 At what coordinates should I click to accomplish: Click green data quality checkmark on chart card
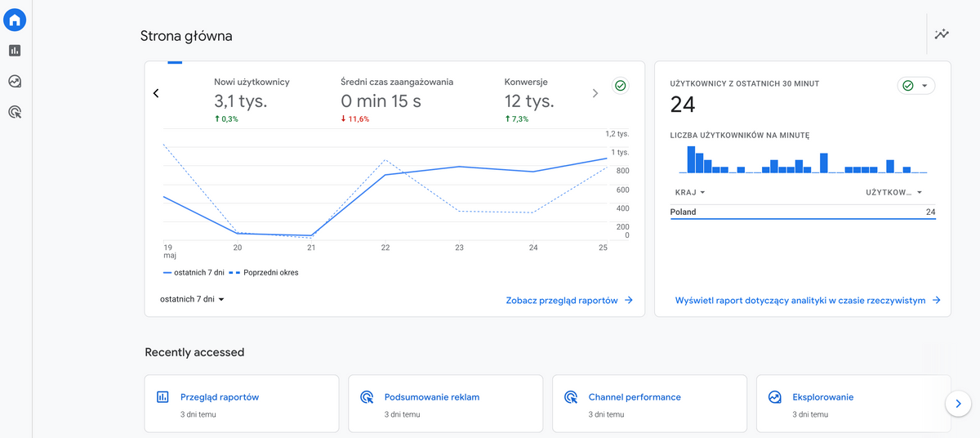(620, 86)
